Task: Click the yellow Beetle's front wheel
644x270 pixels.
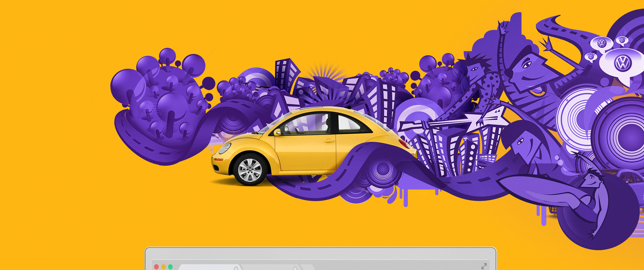Action: [x=250, y=170]
